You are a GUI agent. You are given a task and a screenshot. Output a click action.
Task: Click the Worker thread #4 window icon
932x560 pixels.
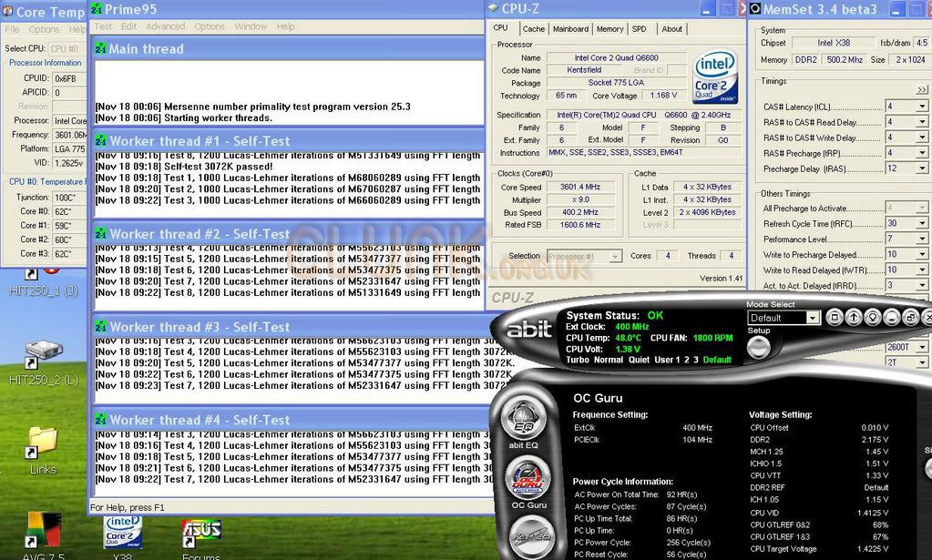[x=100, y=420]
